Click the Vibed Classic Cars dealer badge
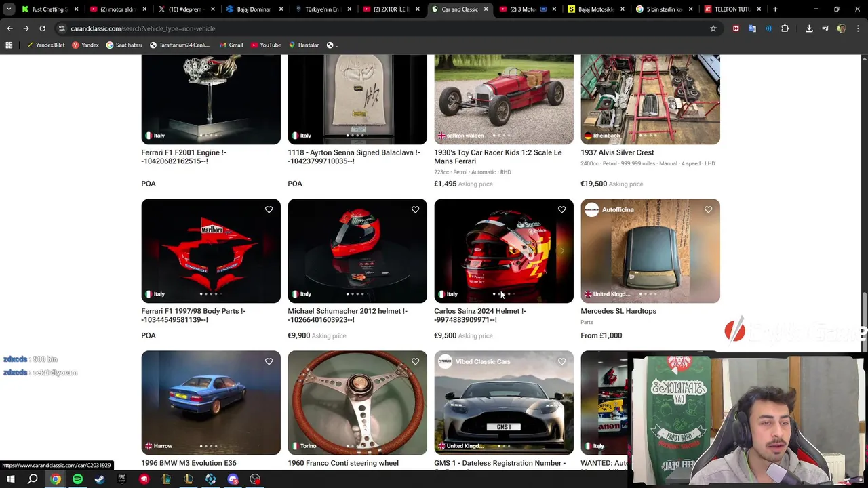Screen dimensions: 868x488 (x=474, y=361)
